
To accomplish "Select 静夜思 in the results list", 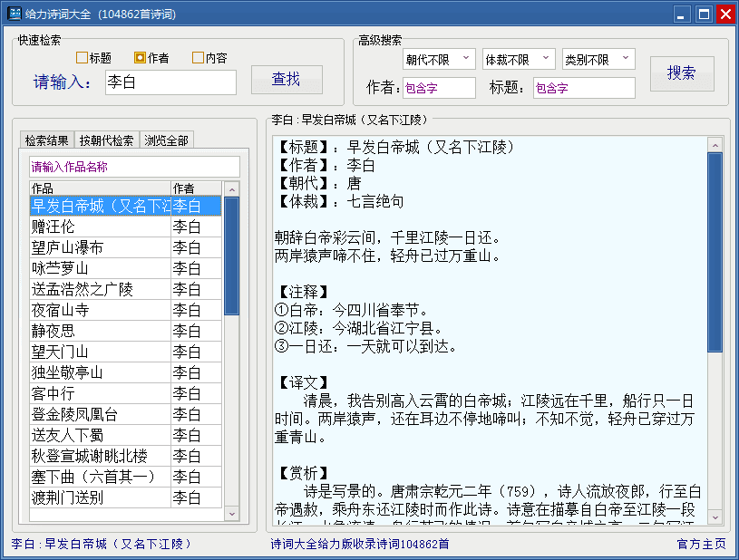I will pos(100,331).
